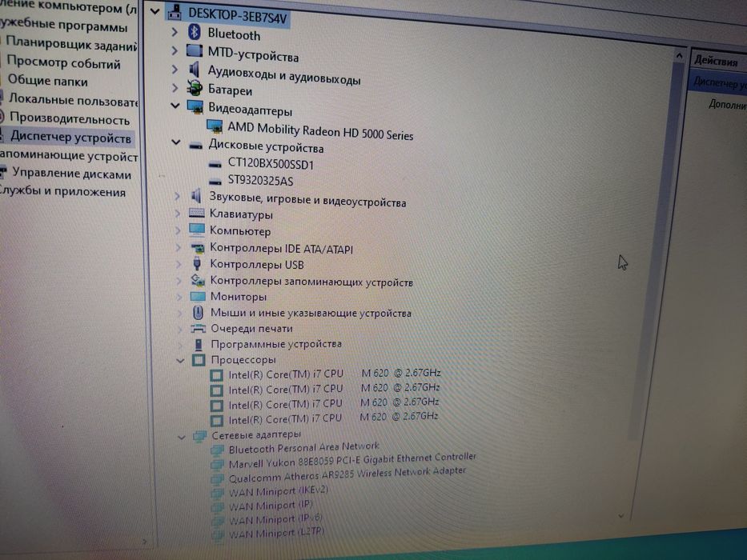Click the Аудиовходы и аудиовыходы speaker icon

point(194,70)
